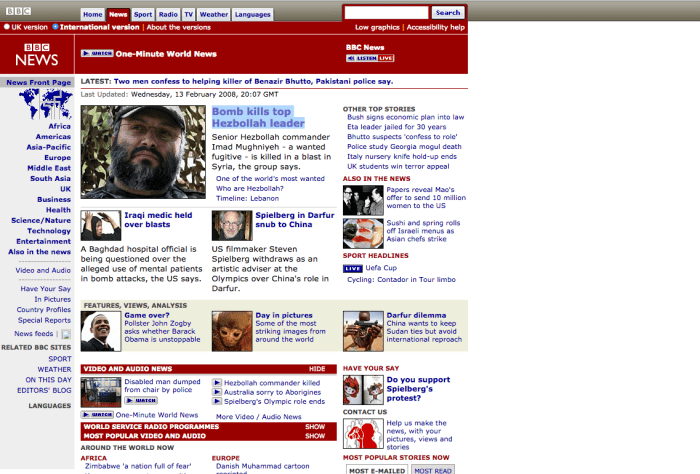Open the latest Benazir Bhutto ticker headline

point(253,81)
